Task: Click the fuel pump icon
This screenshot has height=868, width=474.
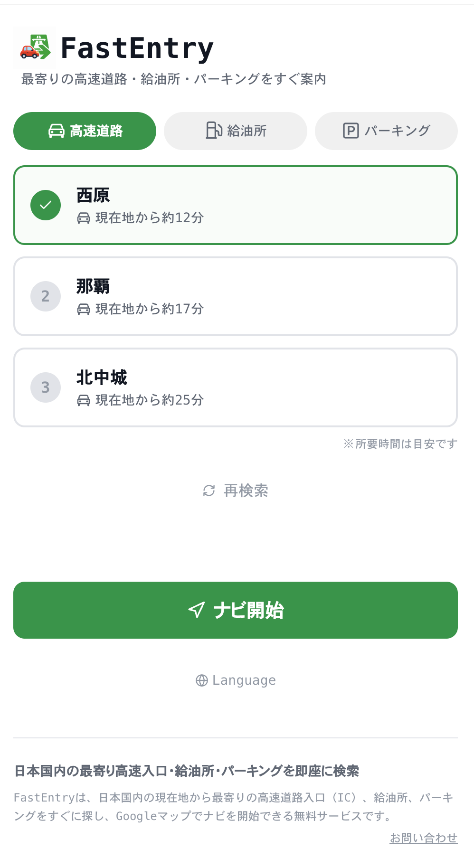Action: 214,131
